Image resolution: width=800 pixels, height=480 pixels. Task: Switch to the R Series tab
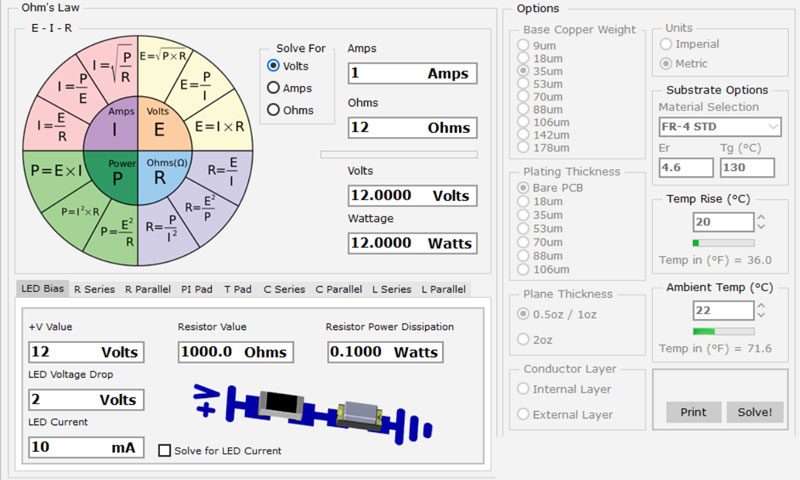click(x=94, y=289)
